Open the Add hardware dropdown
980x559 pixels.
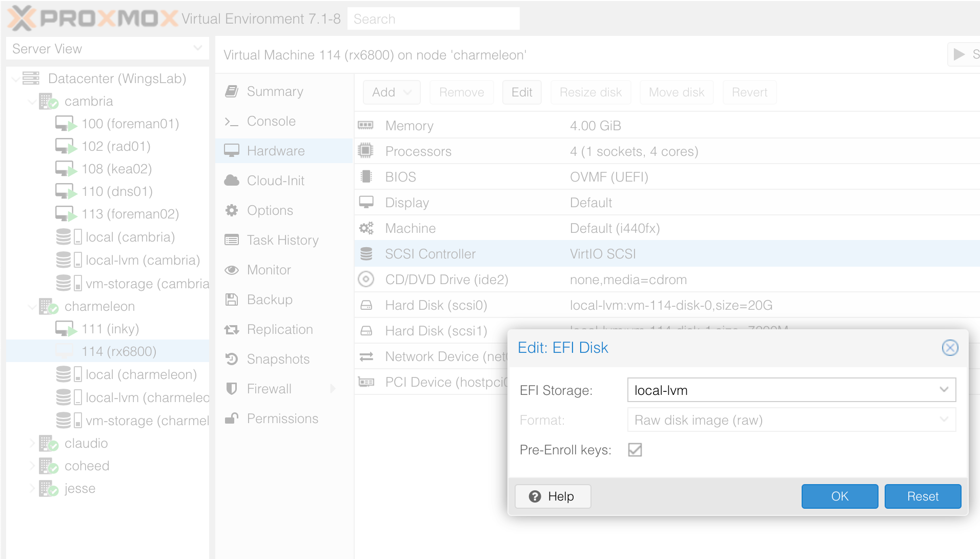[392, 92]
